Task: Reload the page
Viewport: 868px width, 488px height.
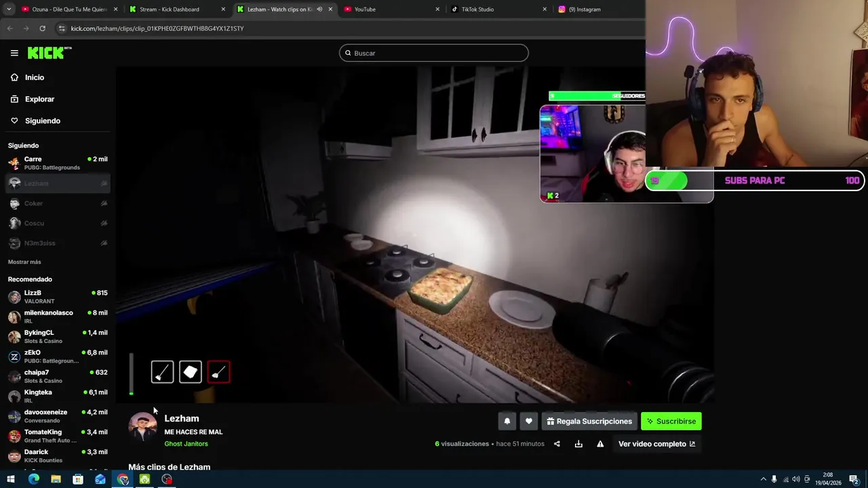Action: [x=42, y=28]
